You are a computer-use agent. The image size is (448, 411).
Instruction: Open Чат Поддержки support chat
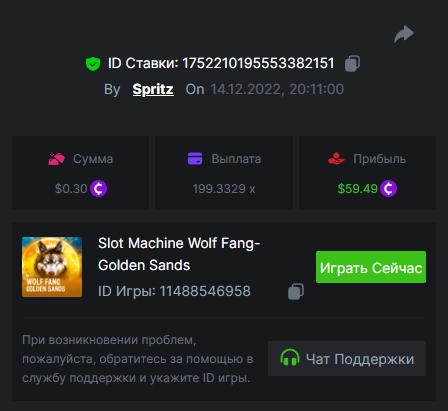pos(347,359)
